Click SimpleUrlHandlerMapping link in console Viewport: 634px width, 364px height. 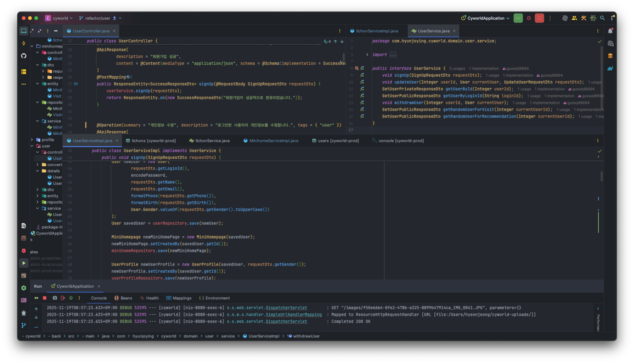293,315
